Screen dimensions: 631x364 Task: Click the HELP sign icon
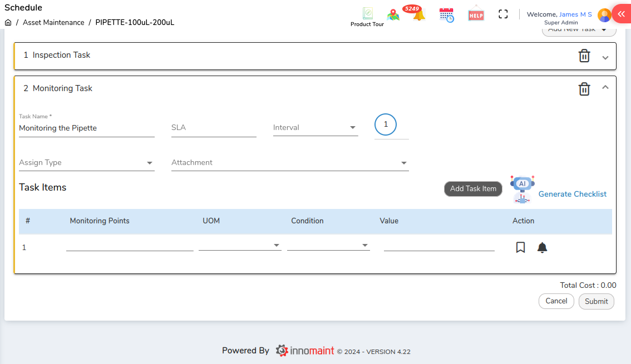[x=476, y=15]
